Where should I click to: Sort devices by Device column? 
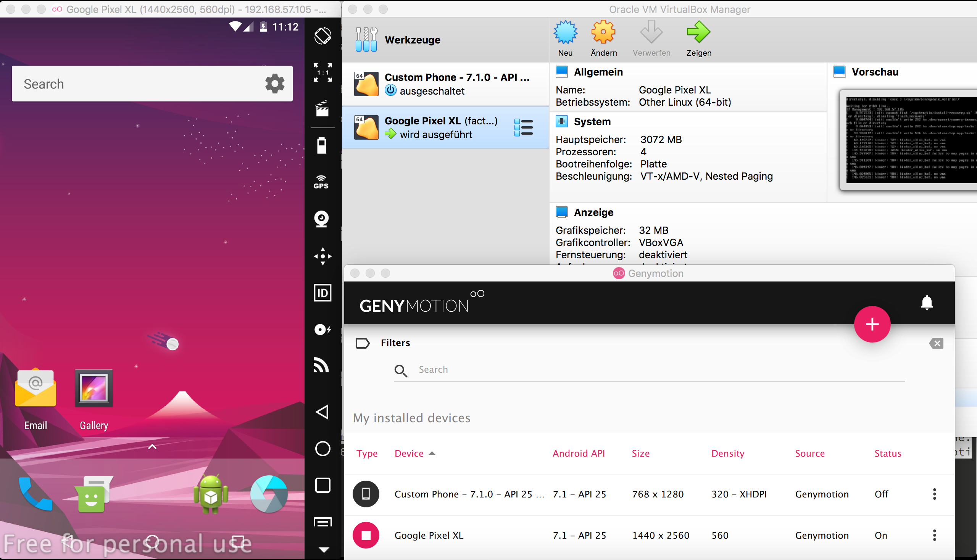click(415, 454)
